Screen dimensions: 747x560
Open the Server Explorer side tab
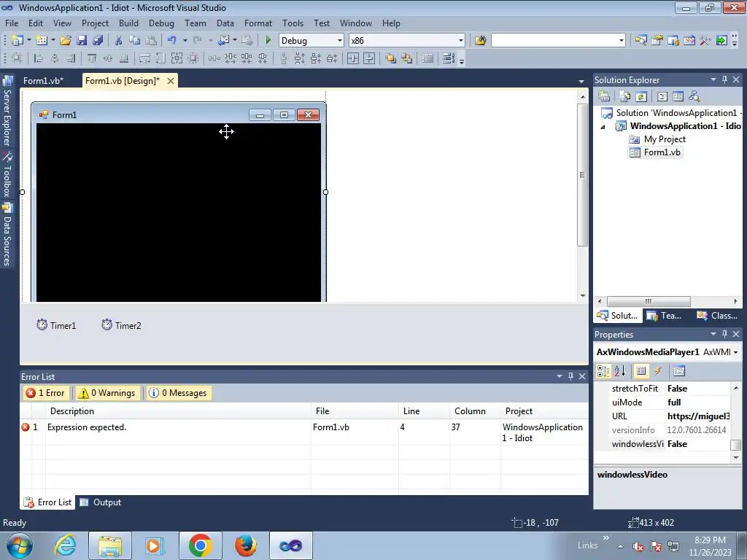coord(7,111)
